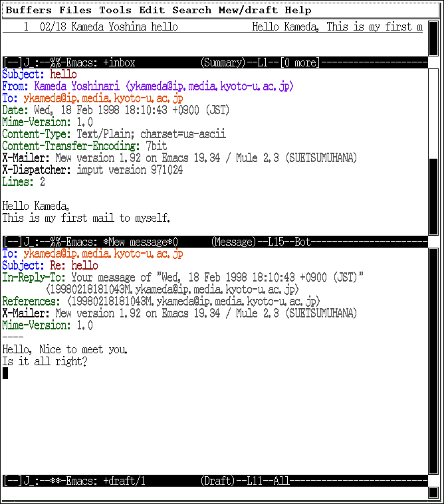Viewport: 444px width, 504px height.
Task: Click the summary pane scrollbar thumb
Action: [x=433, y=39]
